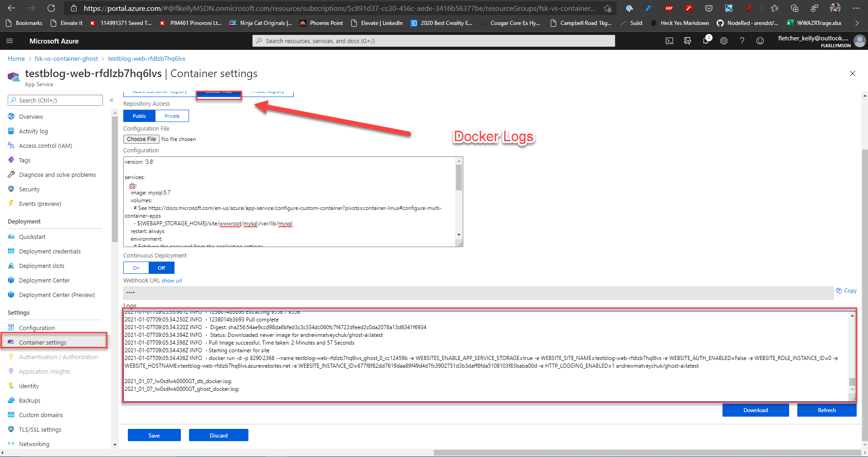This screenshot has height=457, width=868.
Task: Open Deployment Center (Preview)
Action: (x=57, y=295)
